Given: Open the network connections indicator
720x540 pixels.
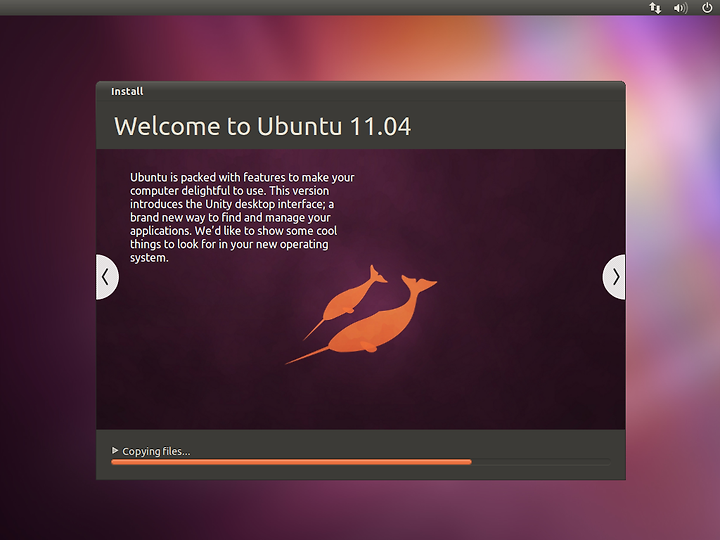Looking at the screenshot, I should pos(655,8).
